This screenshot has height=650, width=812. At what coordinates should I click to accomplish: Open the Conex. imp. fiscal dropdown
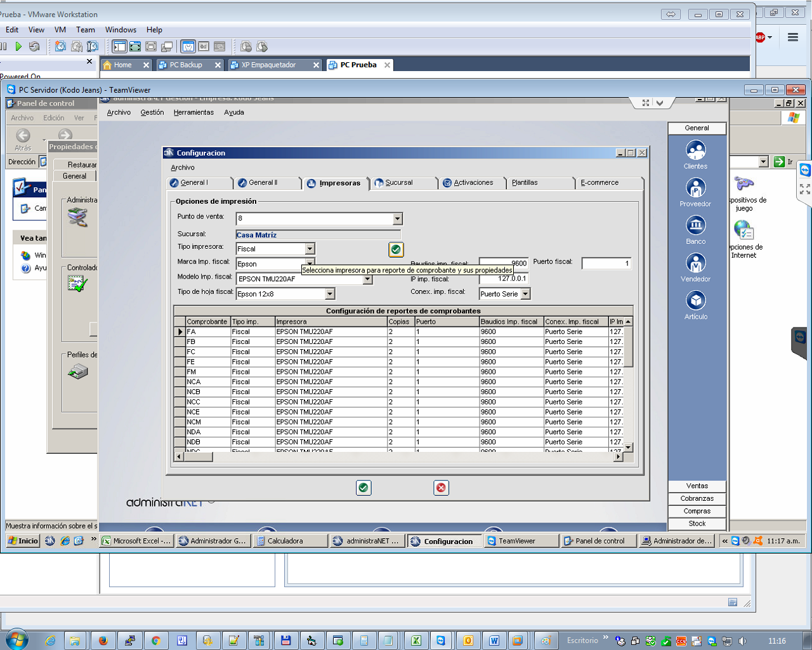pos(525,294)
